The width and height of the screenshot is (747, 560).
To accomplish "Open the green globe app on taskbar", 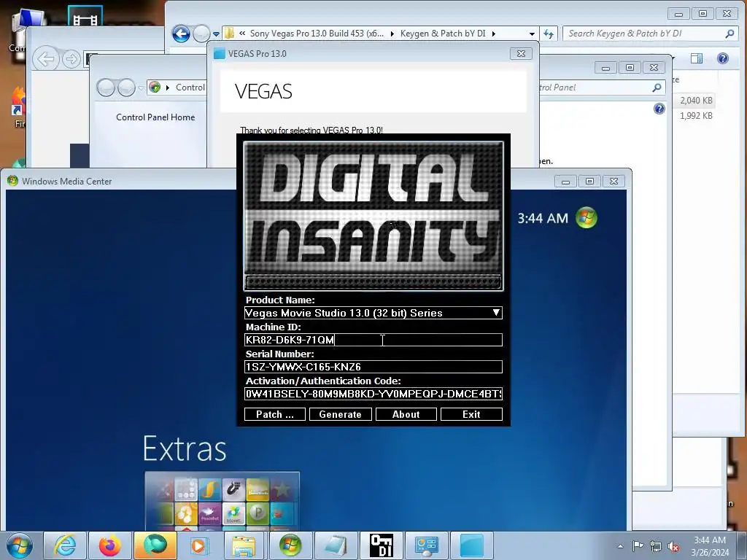I will [155, 545].
